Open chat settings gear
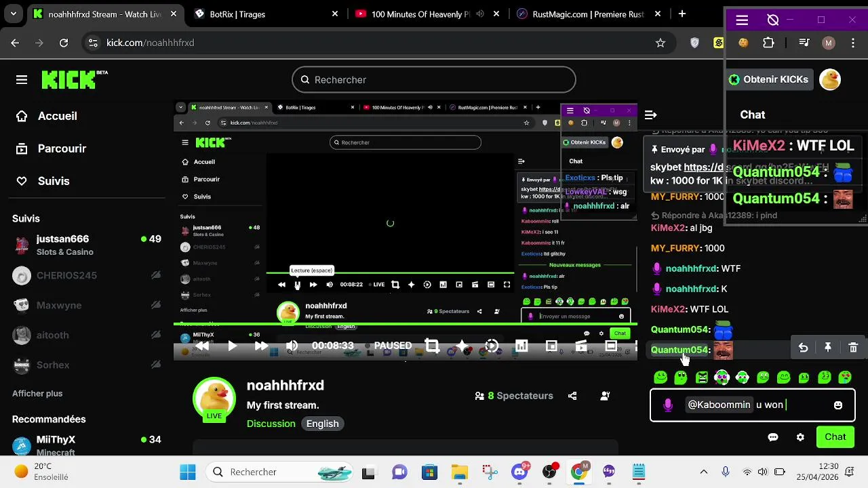This screenshot has width=868, height=488. click(800, 437)
